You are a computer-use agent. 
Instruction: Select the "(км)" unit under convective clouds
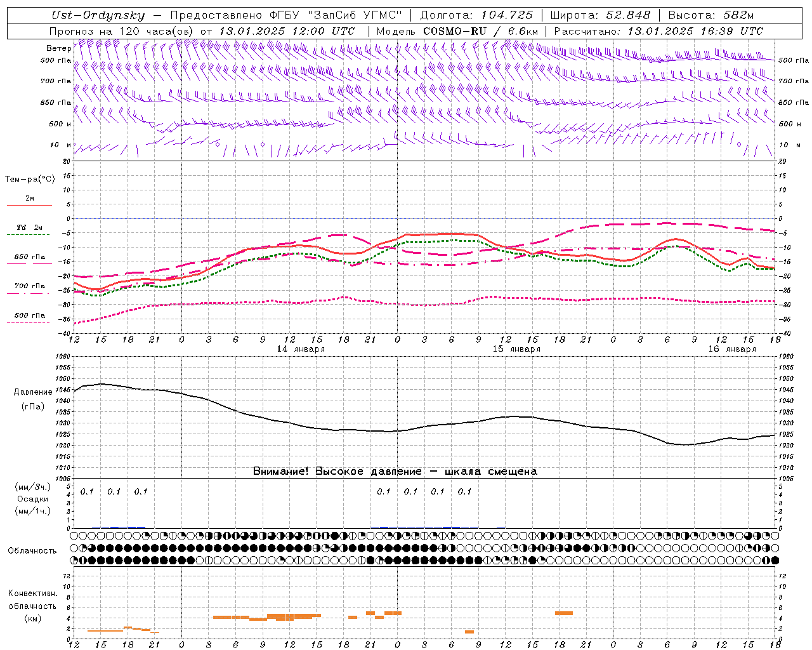click(x=32, y=618)
